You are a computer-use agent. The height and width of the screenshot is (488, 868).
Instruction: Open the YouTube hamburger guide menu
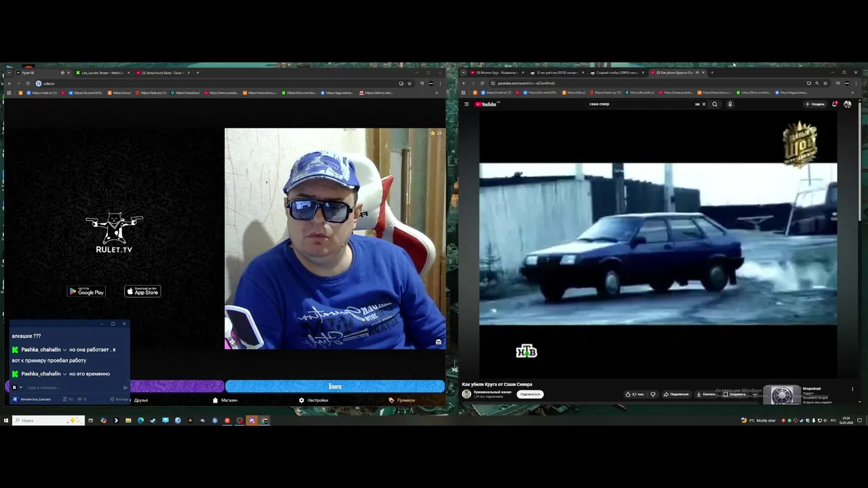[x=467, y=104]
